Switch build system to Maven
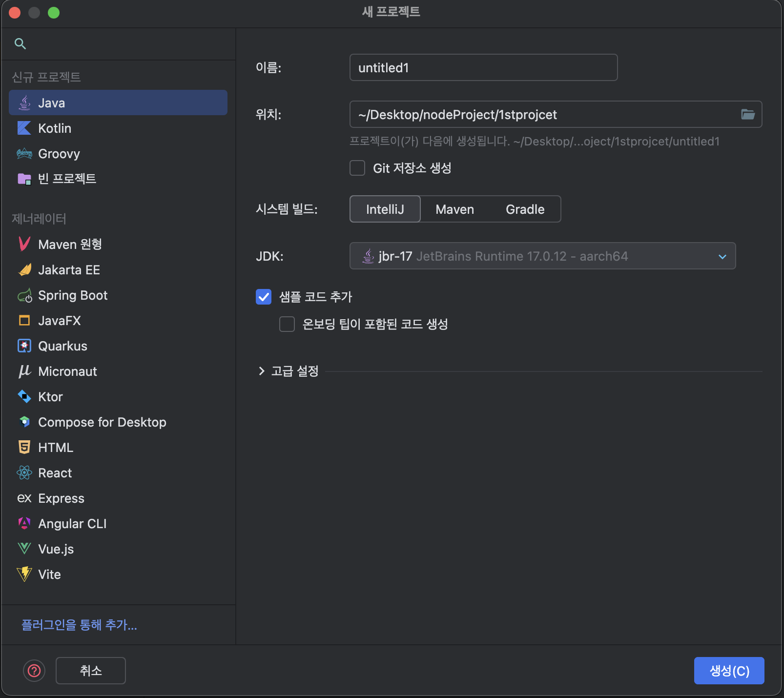 [x=455, y=209]
